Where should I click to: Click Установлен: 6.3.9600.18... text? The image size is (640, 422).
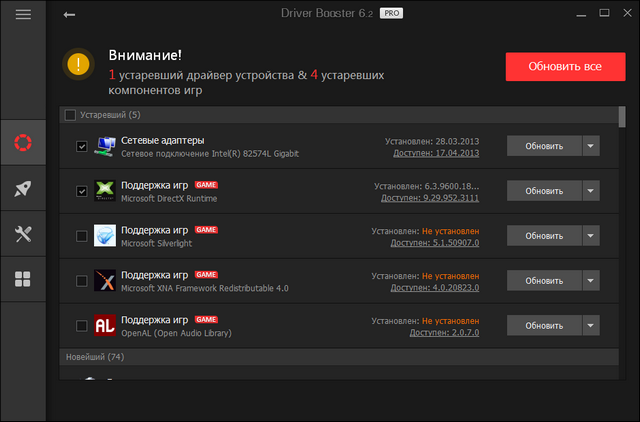coord(427,186)
